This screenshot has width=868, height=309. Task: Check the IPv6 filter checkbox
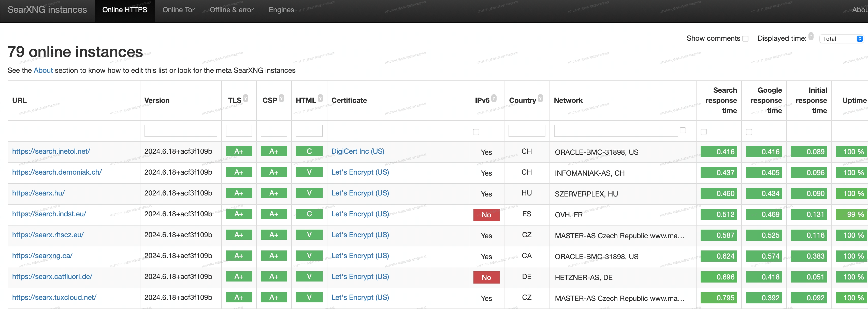coord(476,132)
